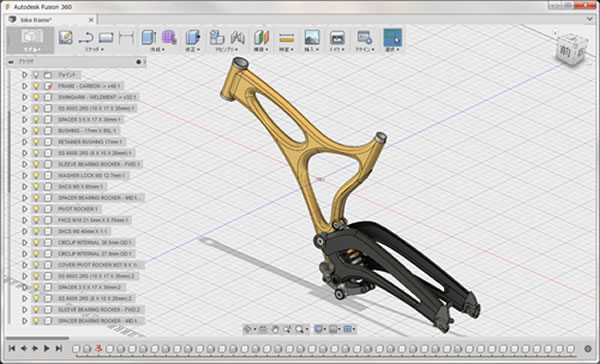Image resolution: width=600 pixels, height=364 pixels.
Task: Hide the BUSHING - 17mm component
Action: (x=36, y=131)
